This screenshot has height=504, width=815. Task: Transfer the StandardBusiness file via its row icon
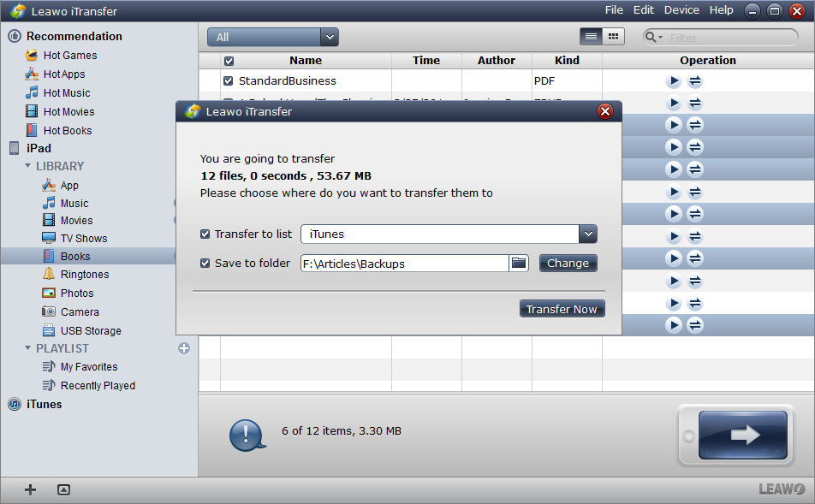695,81
